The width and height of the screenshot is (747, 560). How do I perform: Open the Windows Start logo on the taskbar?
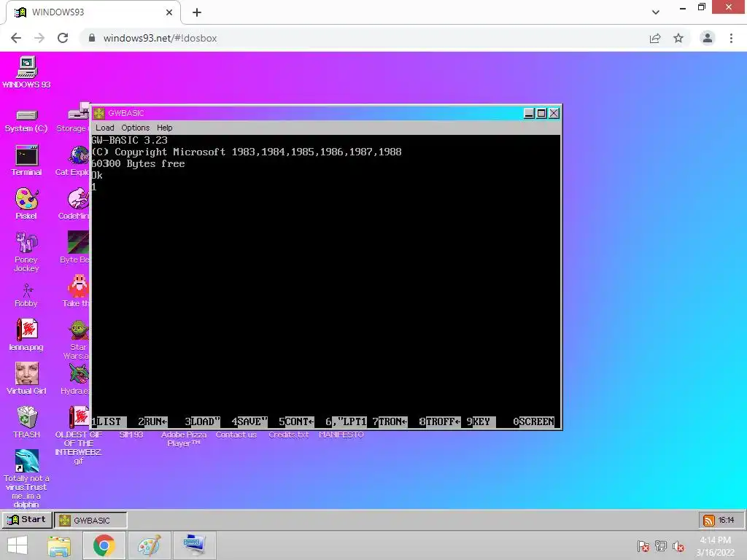click(x=18, y=545)
